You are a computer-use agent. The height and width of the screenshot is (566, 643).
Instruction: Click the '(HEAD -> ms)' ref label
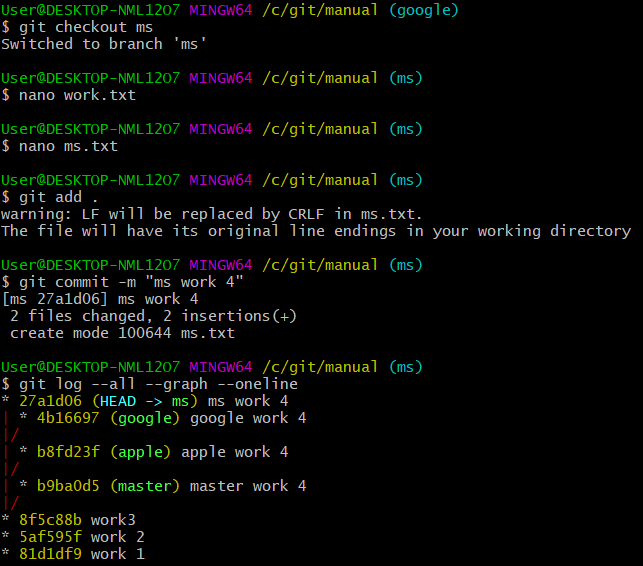tap(145, 401)
